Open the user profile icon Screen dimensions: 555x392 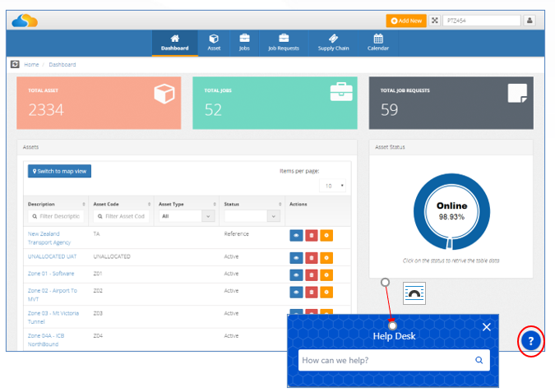click(530, 21)
